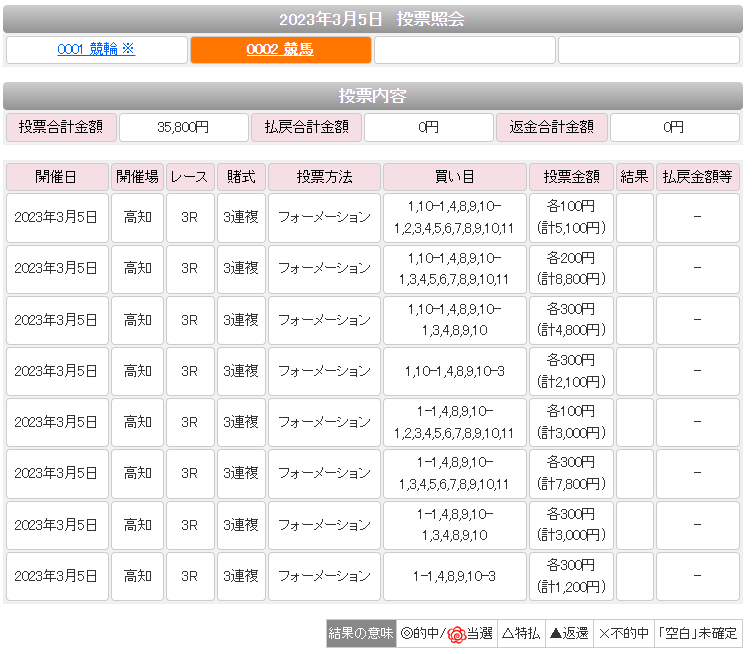Click the red rose 当選 icon
The height and width of the screenshot is (654, 753).
click(x=456, y=634)
